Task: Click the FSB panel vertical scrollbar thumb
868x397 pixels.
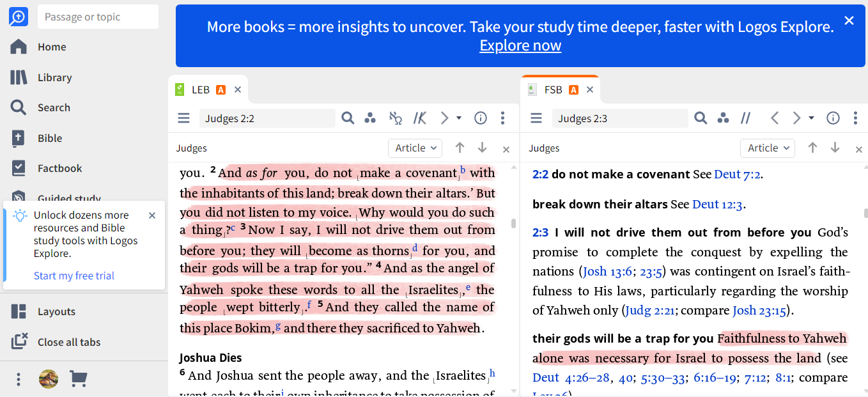Action: (866, 213)
